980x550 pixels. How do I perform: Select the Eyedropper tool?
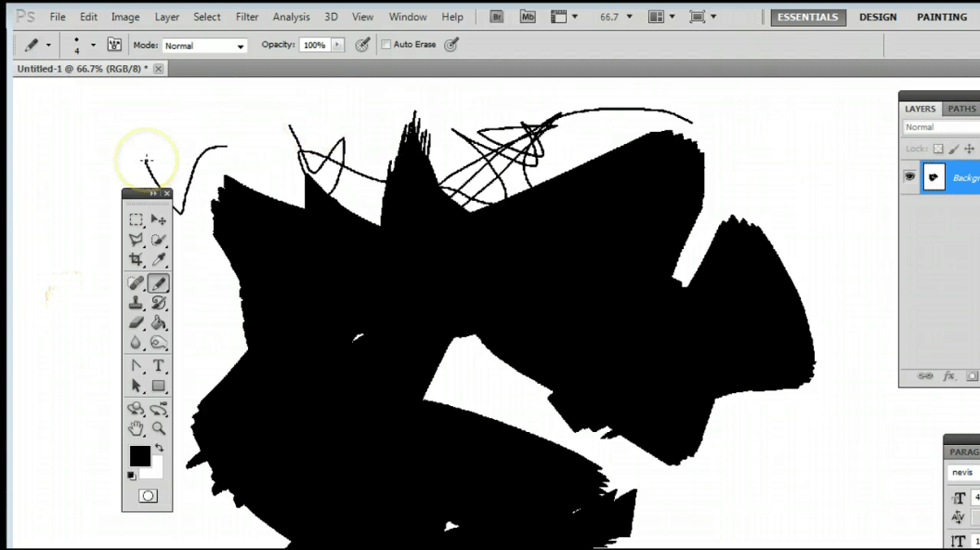click(x=159, y=261)
